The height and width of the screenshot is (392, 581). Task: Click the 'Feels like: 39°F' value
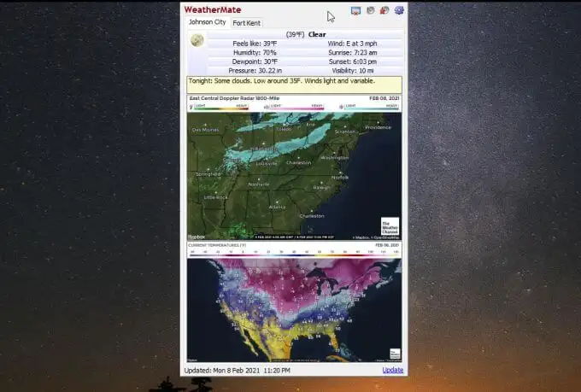pyautogui.click(x=255, y=44)
